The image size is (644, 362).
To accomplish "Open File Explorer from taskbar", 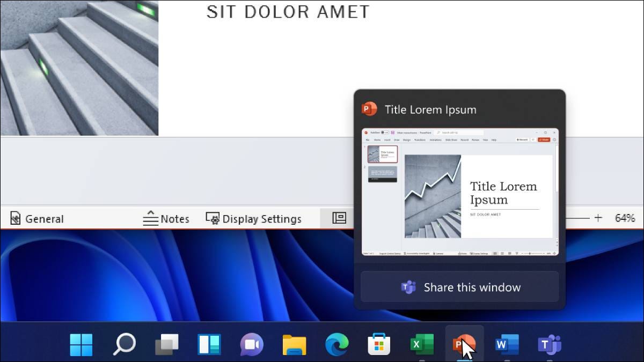I will pyautogui.click(x=294, y=345).
